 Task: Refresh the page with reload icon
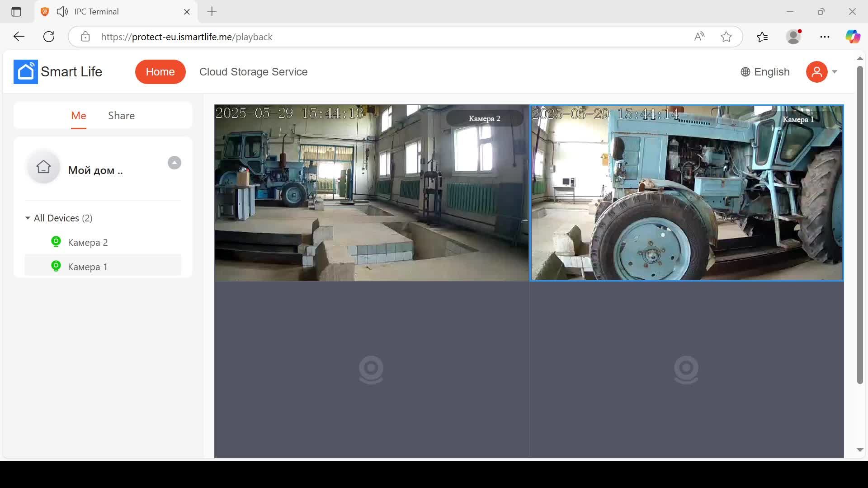coord(49,37)
